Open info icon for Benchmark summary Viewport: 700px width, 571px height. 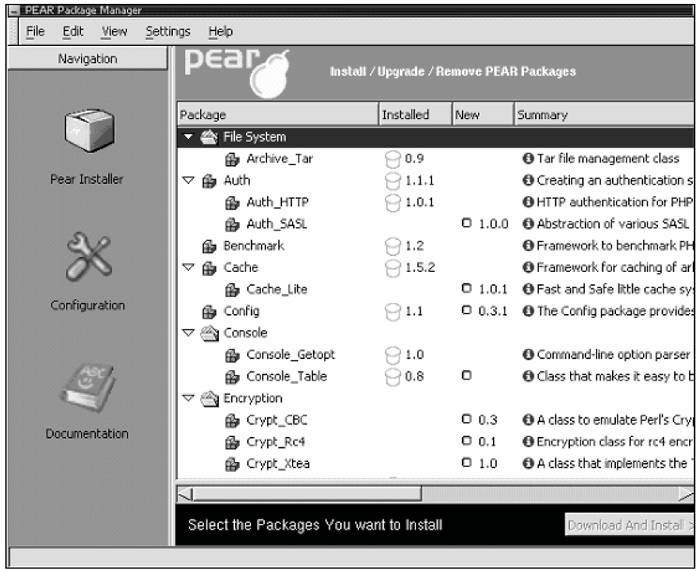[x=528, y=246]
